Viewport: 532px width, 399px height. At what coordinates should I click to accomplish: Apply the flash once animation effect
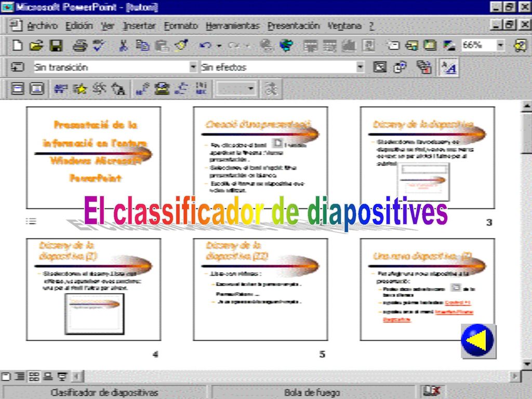click(x=119, y=88)
